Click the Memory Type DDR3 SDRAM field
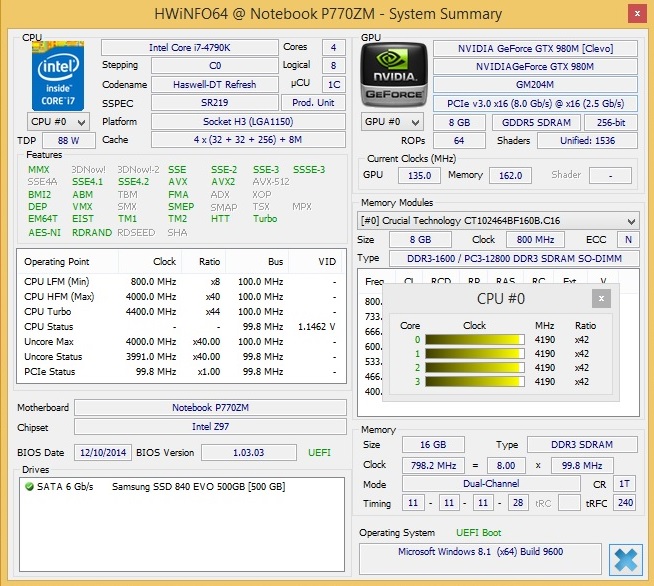 pos(582,445)
